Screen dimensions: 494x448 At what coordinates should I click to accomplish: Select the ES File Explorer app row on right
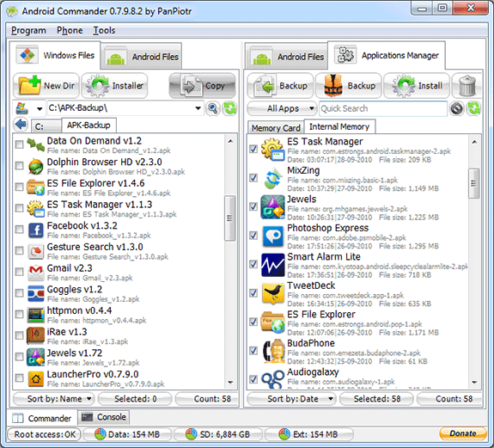[357, 322]
